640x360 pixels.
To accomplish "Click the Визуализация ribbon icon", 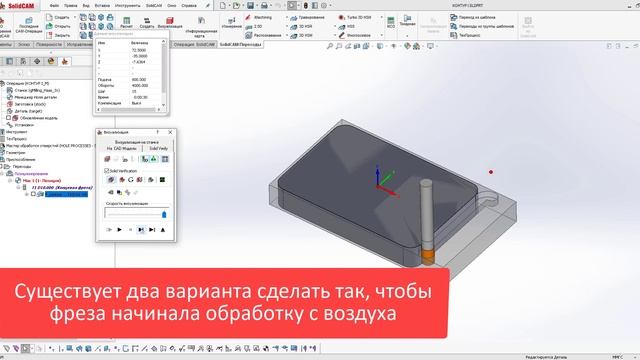I will point(170,22).
